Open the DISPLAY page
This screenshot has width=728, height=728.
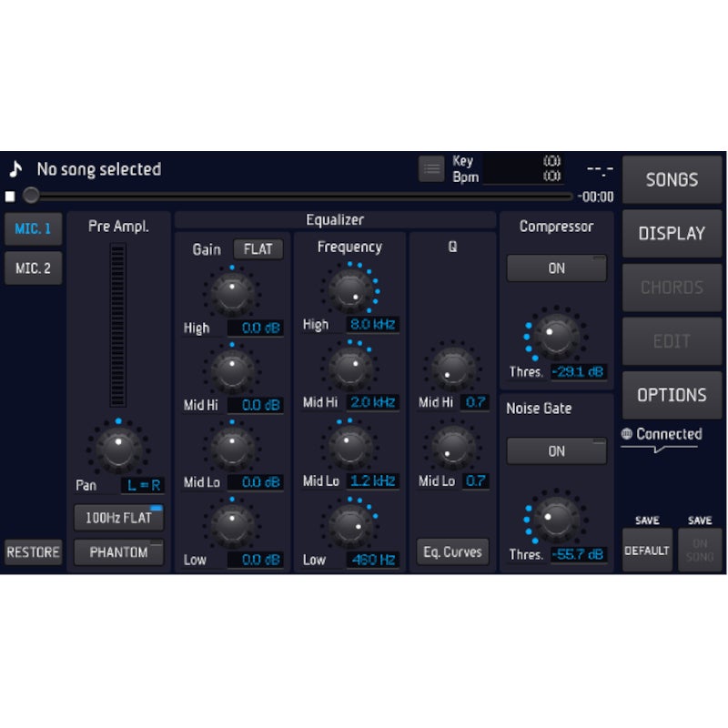pyautogui.click(x=672, y=234)
